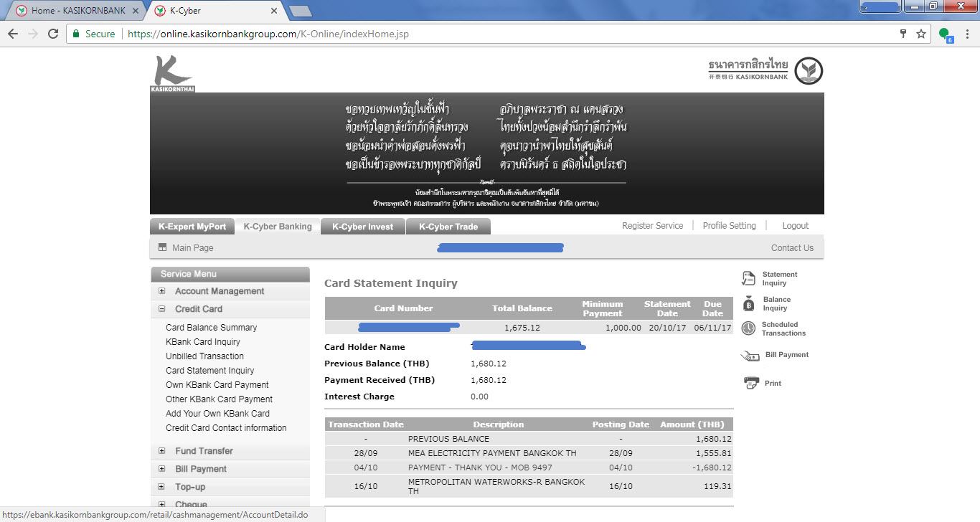The image size is (980, 522).
Task: Switch to the K-Cyber Banking tab
Action: (278, 227)
